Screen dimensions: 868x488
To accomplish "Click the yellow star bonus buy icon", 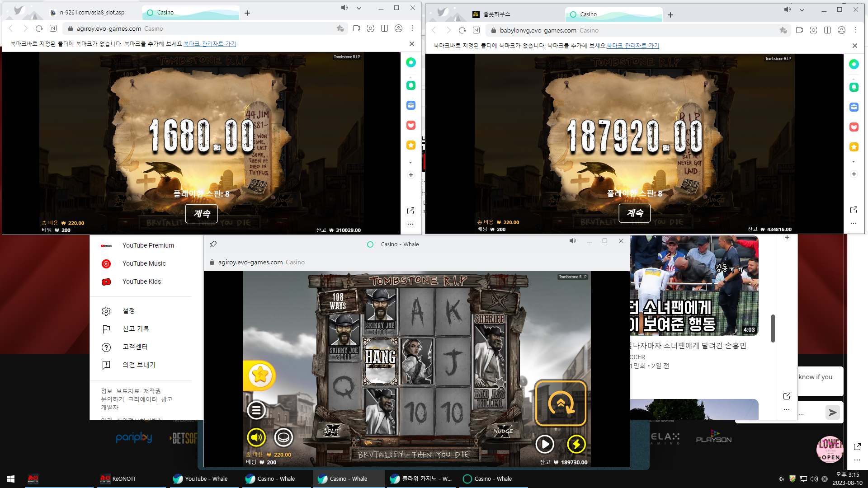I will click(260, 375).
